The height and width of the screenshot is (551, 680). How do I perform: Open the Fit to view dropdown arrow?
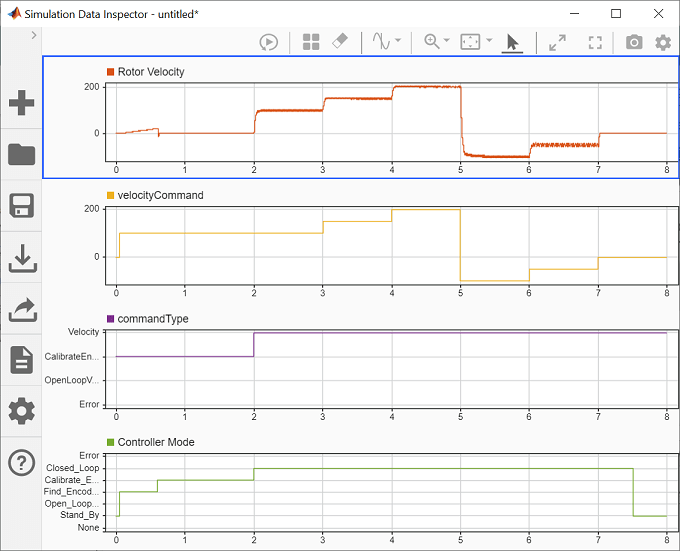click(x=489, y=40)
